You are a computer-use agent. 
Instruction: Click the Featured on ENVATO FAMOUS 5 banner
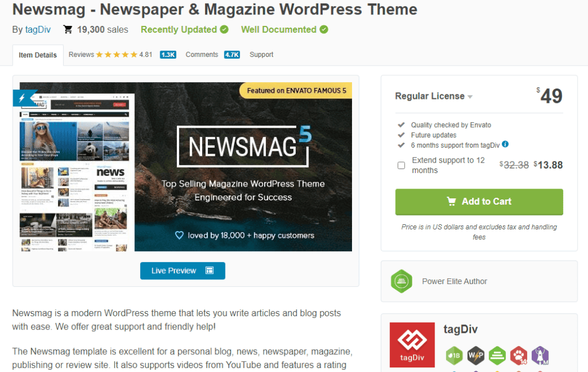(296, 90)
